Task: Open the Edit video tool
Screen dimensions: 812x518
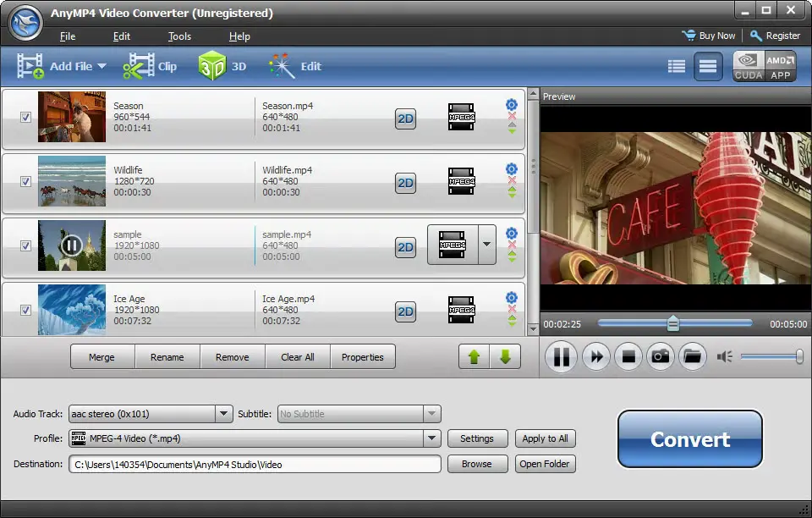Action: [294, 66]
